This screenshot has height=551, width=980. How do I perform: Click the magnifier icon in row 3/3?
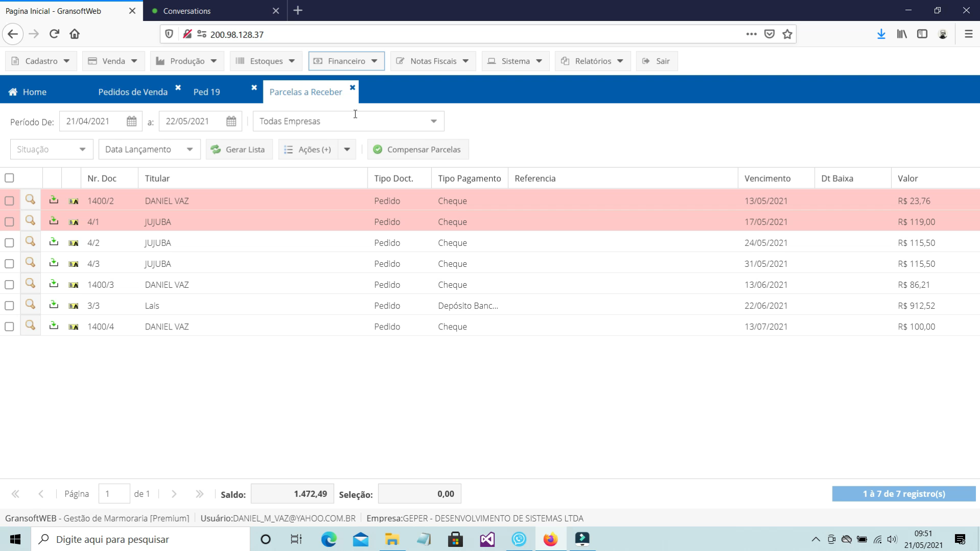click(x=31, y=305)
